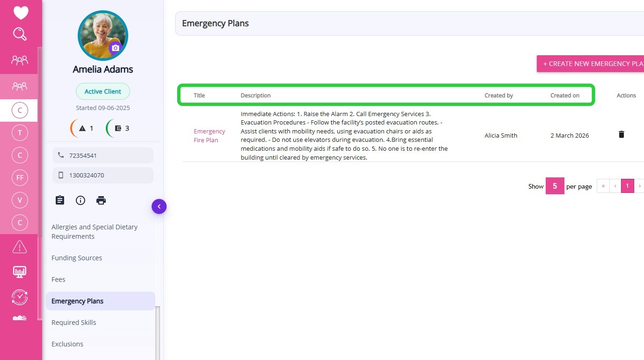Collapse the client side panel arrow

click(x=159, y=206)
